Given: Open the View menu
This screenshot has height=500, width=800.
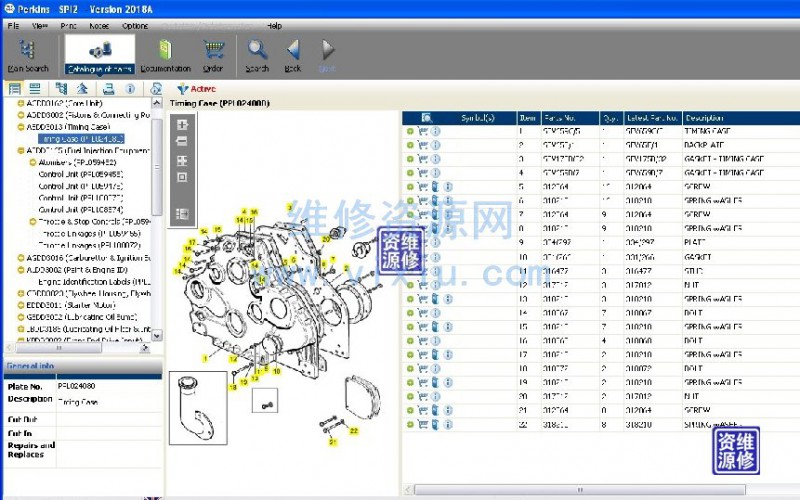Looking at the screenshot, I should (40, 26).
